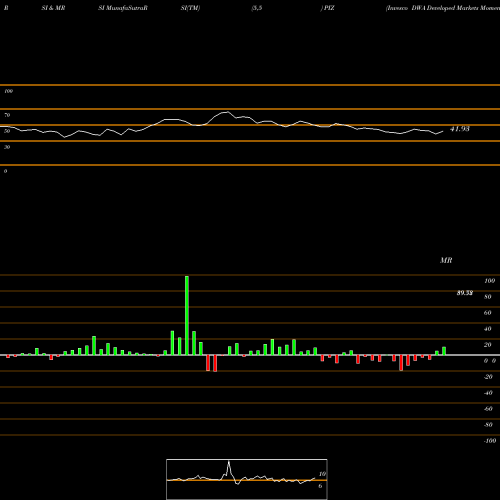Click the RSI axis label 70
The width and height of the screenshot is (500, 500).
pos(7,115)
